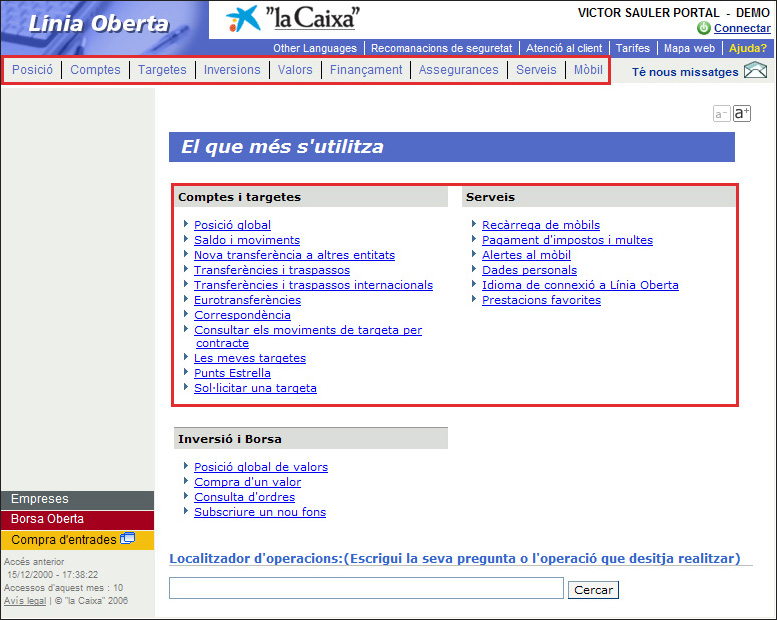Open Saldo i moviments link
Viewport: 777px width, 620px height.
pyautogui.click(x=247, y=240)
